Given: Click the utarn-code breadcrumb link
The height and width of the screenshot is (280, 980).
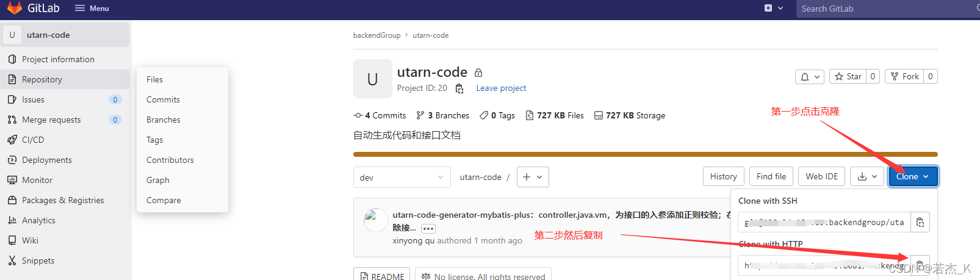Looking at the screenshot, I should (x=430, y=35).
